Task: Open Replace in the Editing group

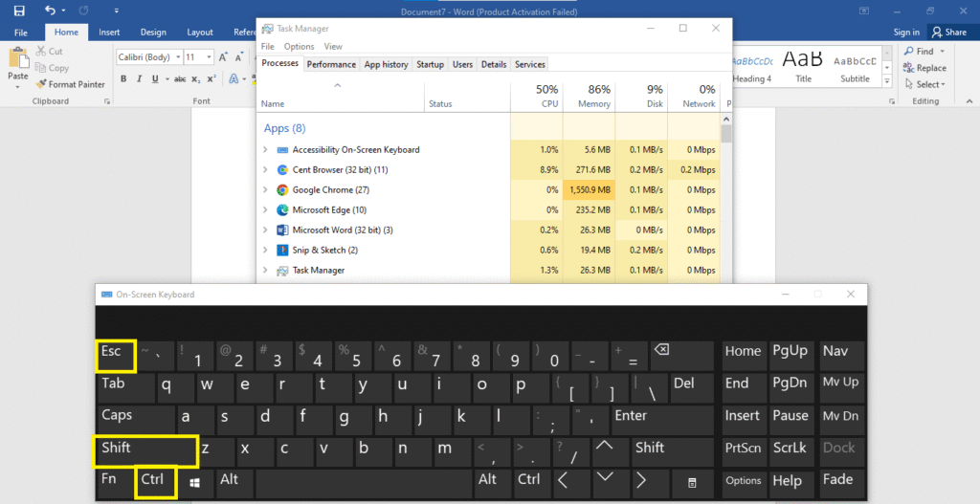Action: [925, 68]
